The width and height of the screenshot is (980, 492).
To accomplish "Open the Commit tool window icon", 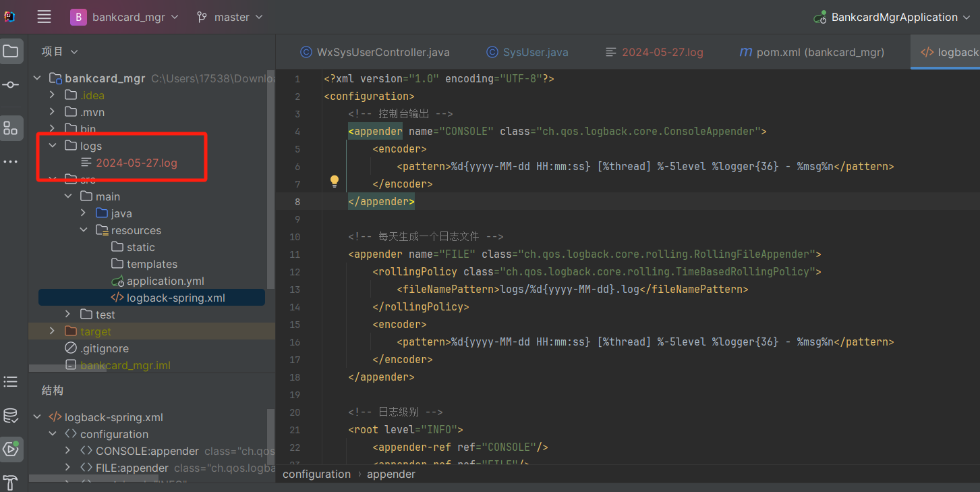I will (x=11, y=85).
